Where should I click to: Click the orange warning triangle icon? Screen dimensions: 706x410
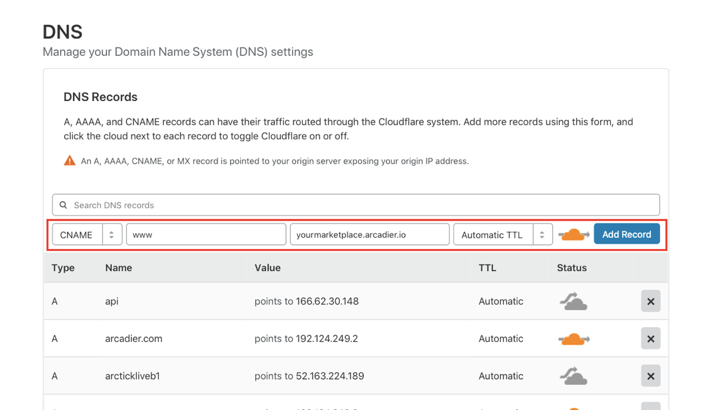(x=69, y=161)
